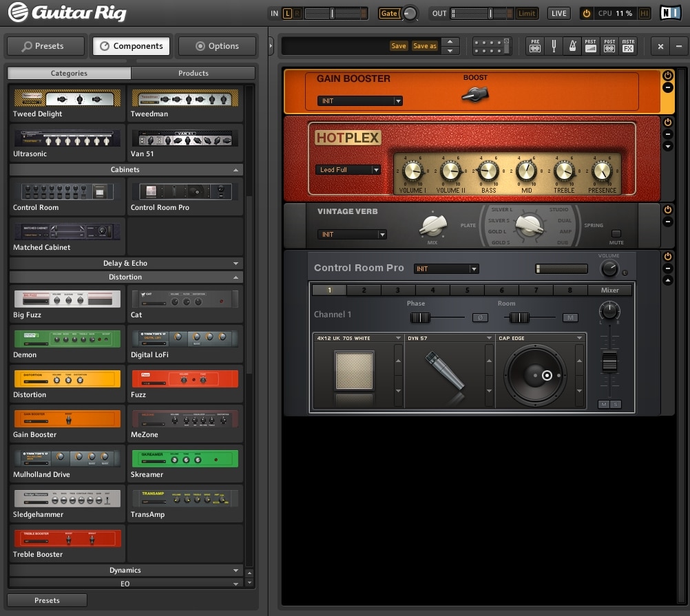The image size is (690, 616).
Task: Select the Treble Booster component
Action: pyautogui.click(x=67, y=544)
